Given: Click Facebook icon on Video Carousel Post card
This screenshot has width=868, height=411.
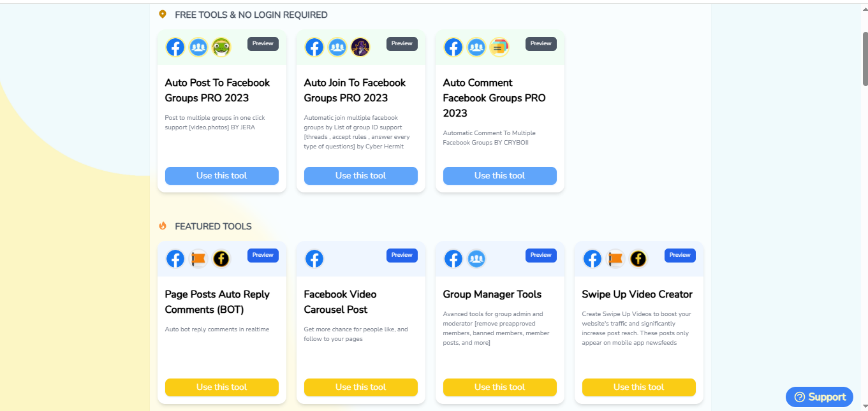Looking at the screenshot, I should pyautogui.click(x=314, y=259).
